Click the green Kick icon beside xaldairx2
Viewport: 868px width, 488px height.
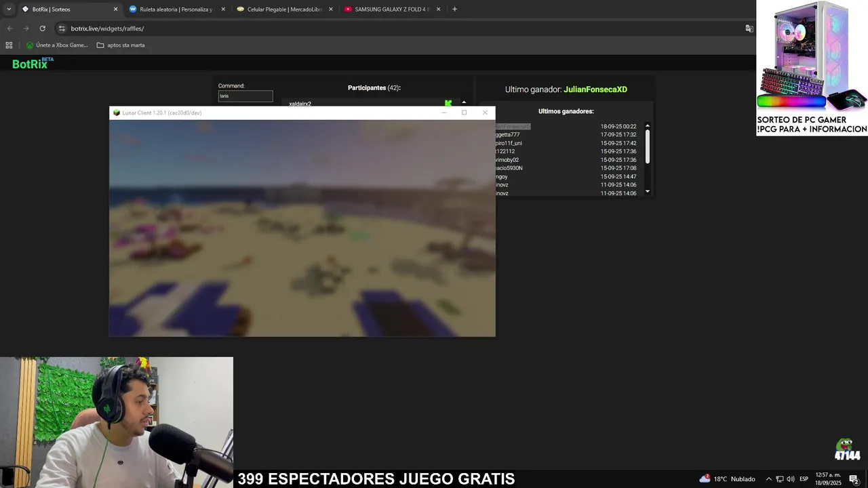pyautogui.click(x=448, y=103)
